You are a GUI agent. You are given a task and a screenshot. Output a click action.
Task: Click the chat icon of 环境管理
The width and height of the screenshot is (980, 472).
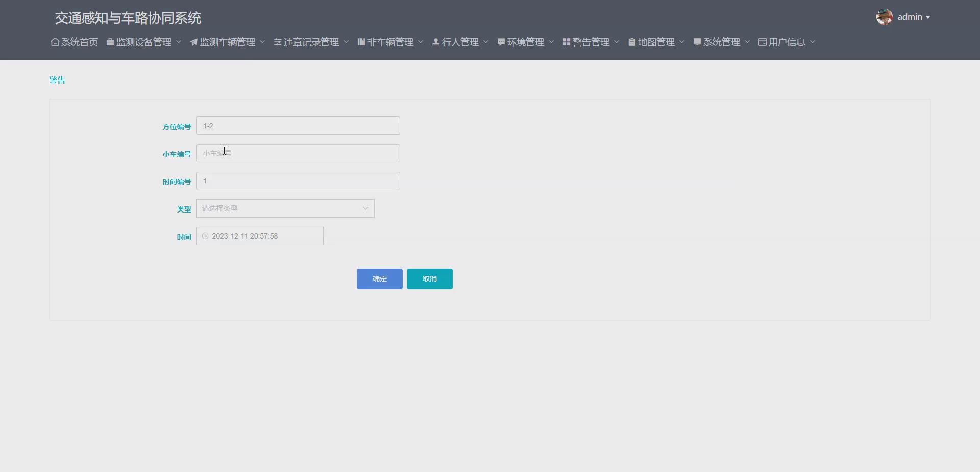click(501, 42)
